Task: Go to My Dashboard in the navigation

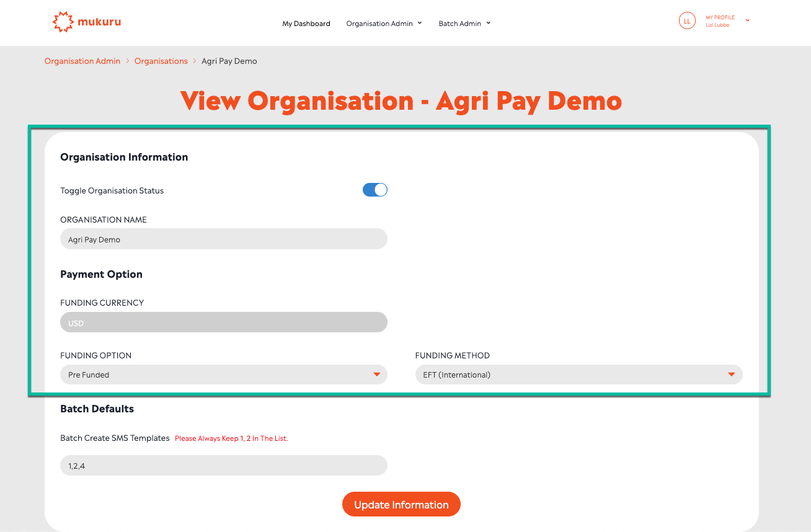Action: (x=306, y=24)
